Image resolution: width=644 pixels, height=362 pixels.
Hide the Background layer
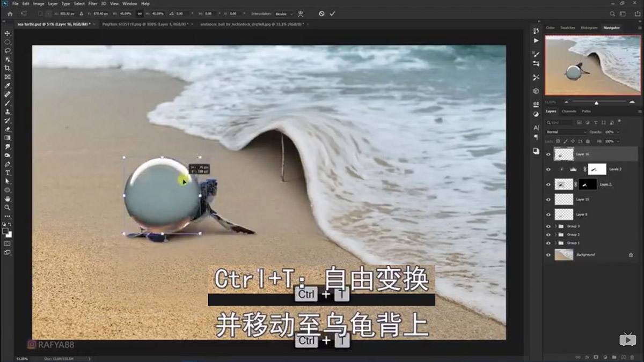point(548,254)
